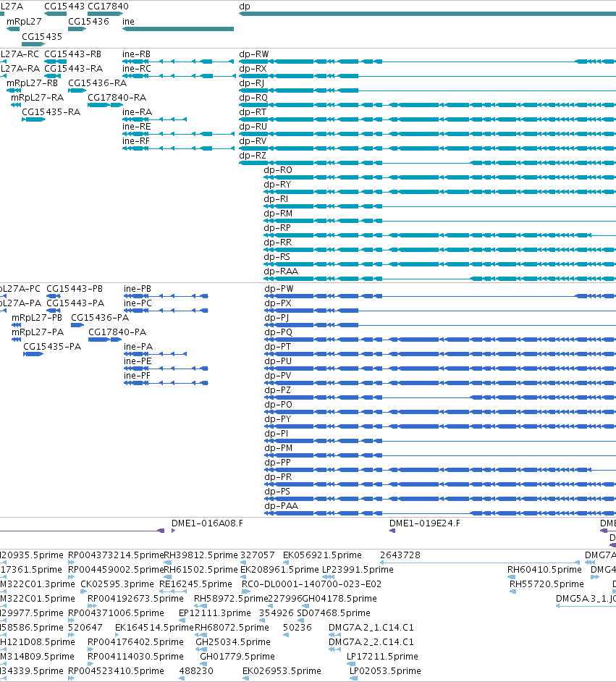Click the ine-PB protein label
616x682 pixels.
(x=138, y=288)
